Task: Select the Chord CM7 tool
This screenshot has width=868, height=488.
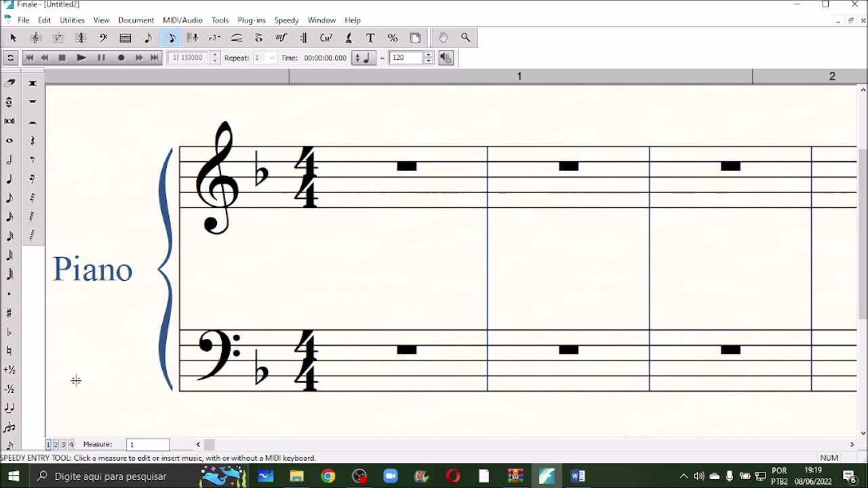Action: point(326,38)
